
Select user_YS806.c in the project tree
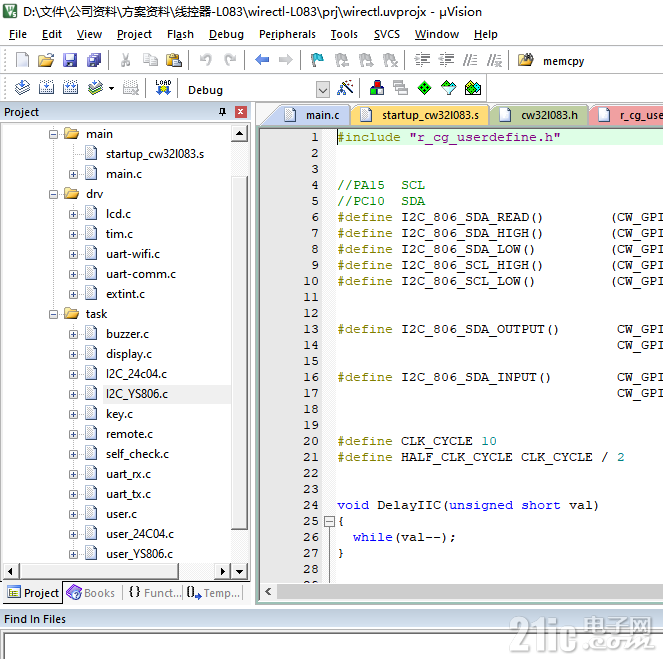[x=139, y=554]
